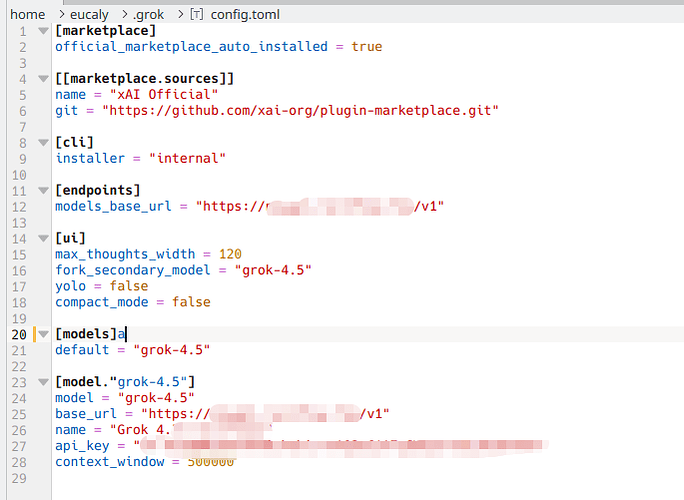Click "grok-4.5" value of default key
The image size is (684, 500).
pyautogui.click(x=171, y=350)
